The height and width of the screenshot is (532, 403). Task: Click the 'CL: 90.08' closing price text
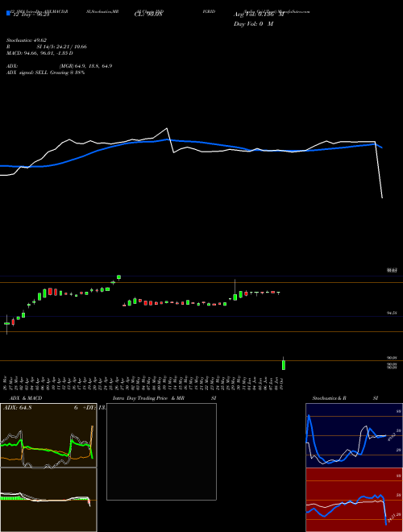pos(148,15)
